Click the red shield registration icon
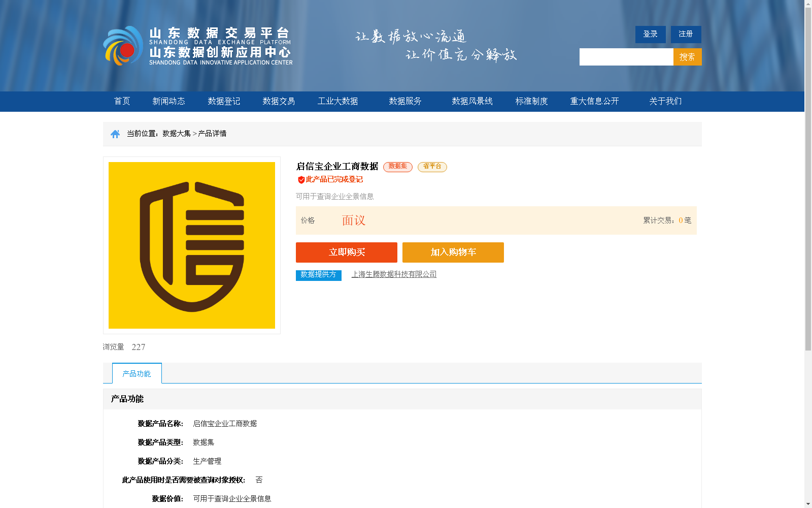This screenshot has height=508, width=812. click(x=301, y=180)
